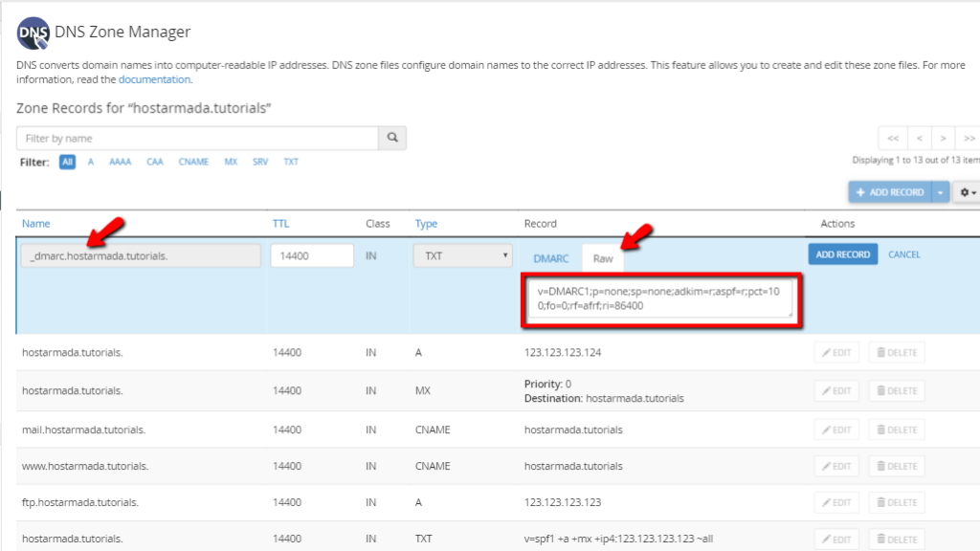
Task: Go to first page with << button
Action: point(893,138)
